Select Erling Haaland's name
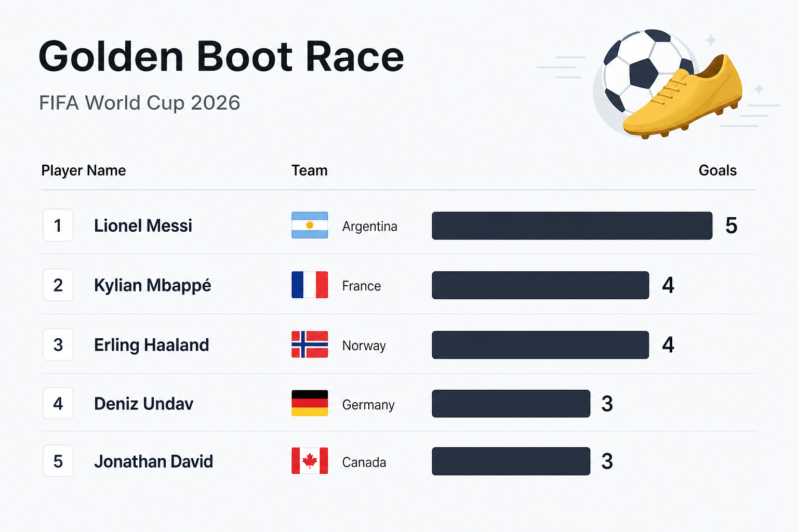Image resolution: width=798 pixels, height=532 pixels. [x=151, y=345]
